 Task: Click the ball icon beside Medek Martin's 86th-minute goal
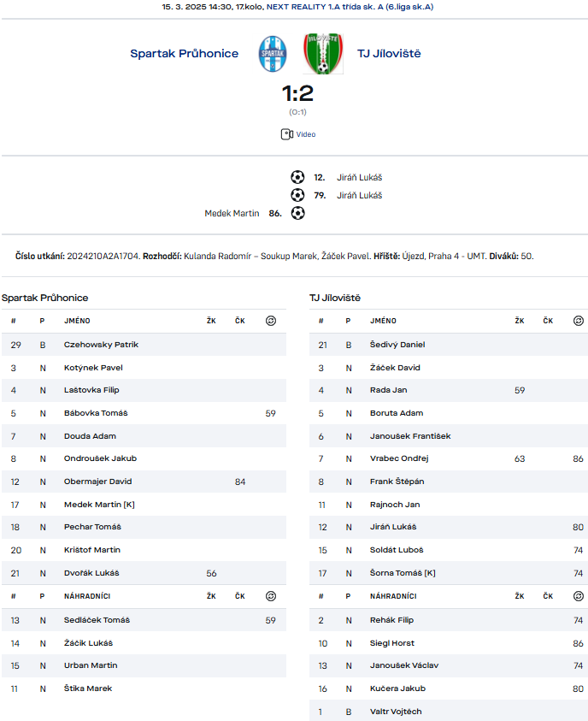point(297,213)
